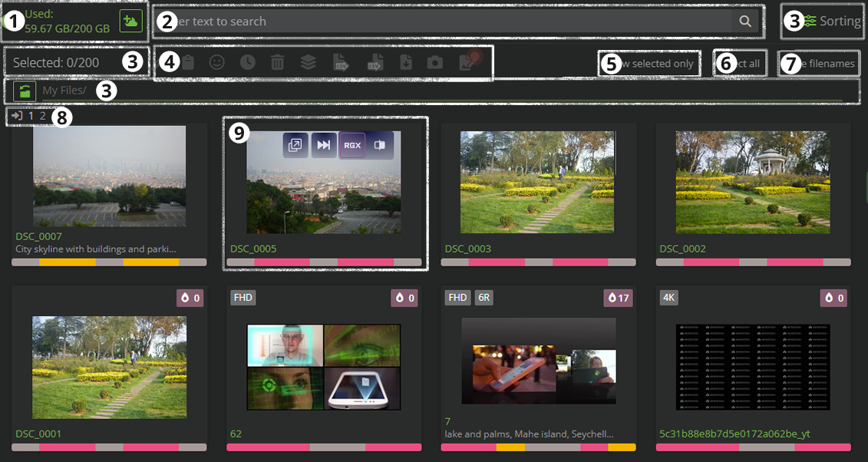Click the clock icon in the toolbar
Screen dimensions: 868x462
[247, 63]
